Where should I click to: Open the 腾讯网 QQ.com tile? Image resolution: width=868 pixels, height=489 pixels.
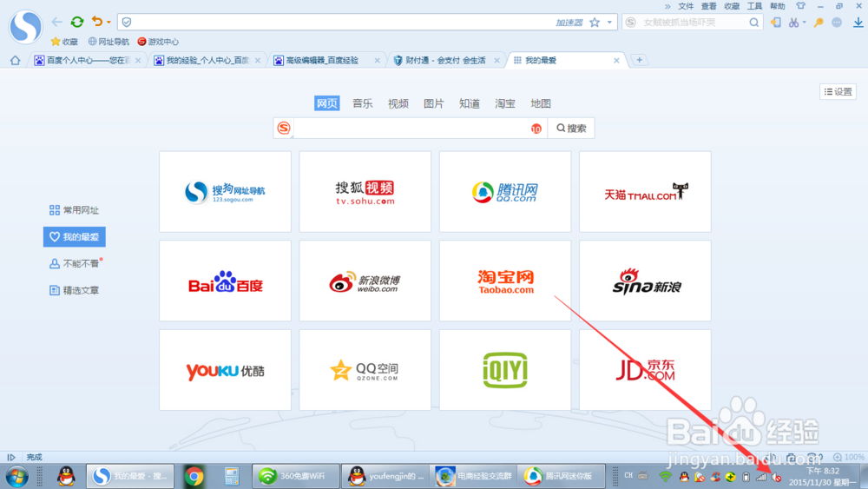pos(505,192)
